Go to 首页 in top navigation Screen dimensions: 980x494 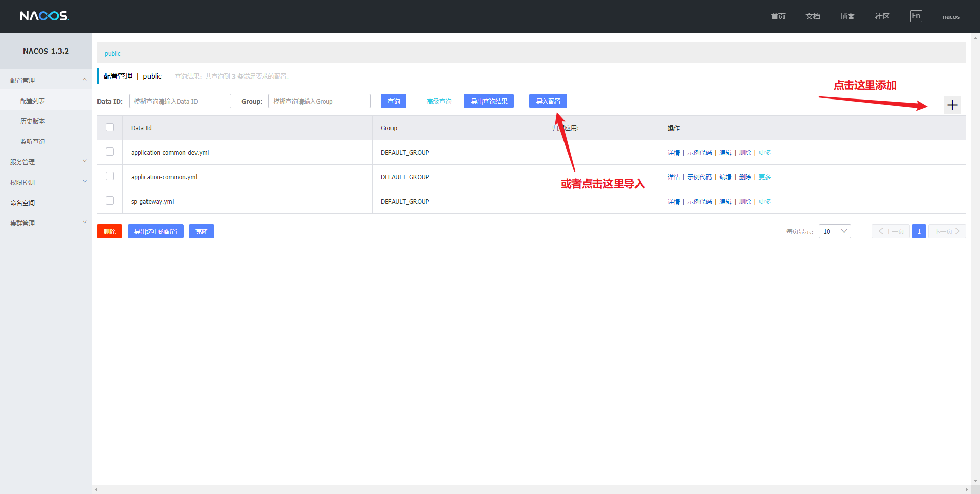[x=778, y=16]
